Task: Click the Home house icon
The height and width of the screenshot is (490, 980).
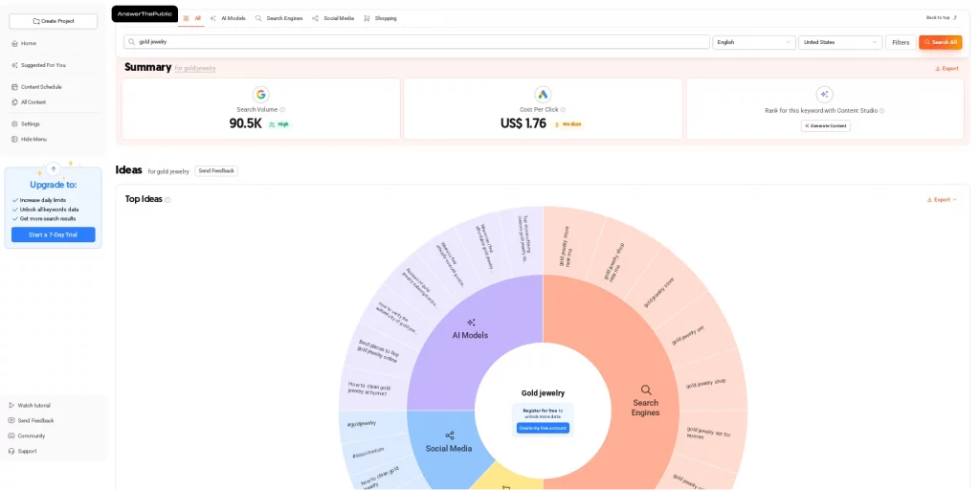Action: (x=14, y=44)
